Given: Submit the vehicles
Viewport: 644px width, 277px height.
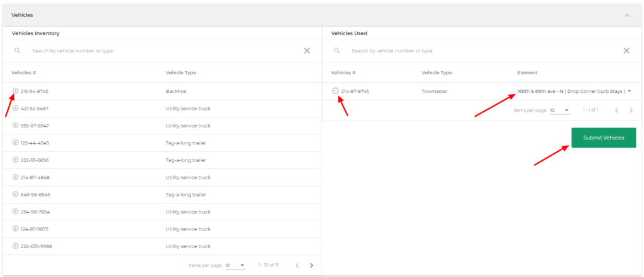Looking at the screenshot, I should pos(603,138).
